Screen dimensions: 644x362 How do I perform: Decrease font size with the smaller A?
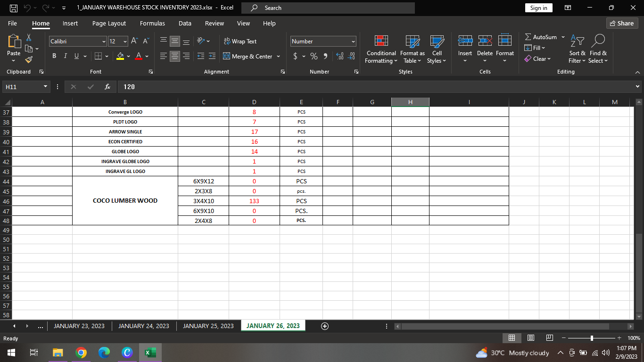pyautogui.click(x=146, y=41)
